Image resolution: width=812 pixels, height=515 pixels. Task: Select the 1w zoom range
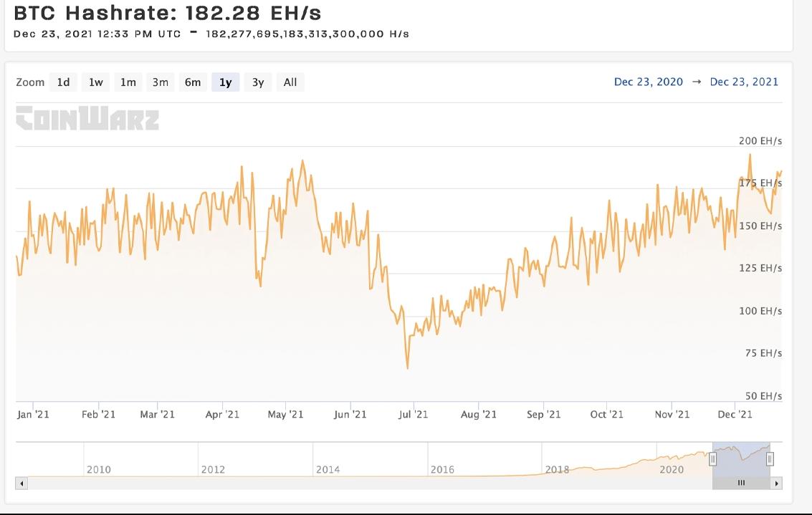[x=96, y=82]
